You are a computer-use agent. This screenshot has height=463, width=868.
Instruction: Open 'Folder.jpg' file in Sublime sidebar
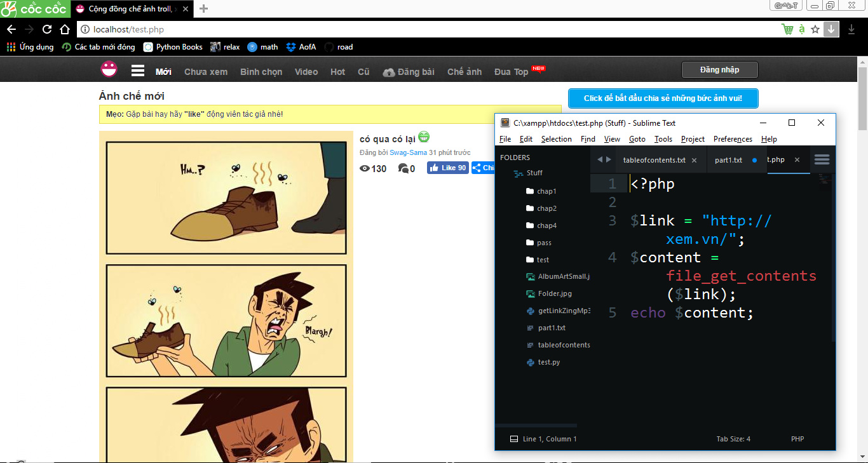pyautogui.click(x=549, y=293)
